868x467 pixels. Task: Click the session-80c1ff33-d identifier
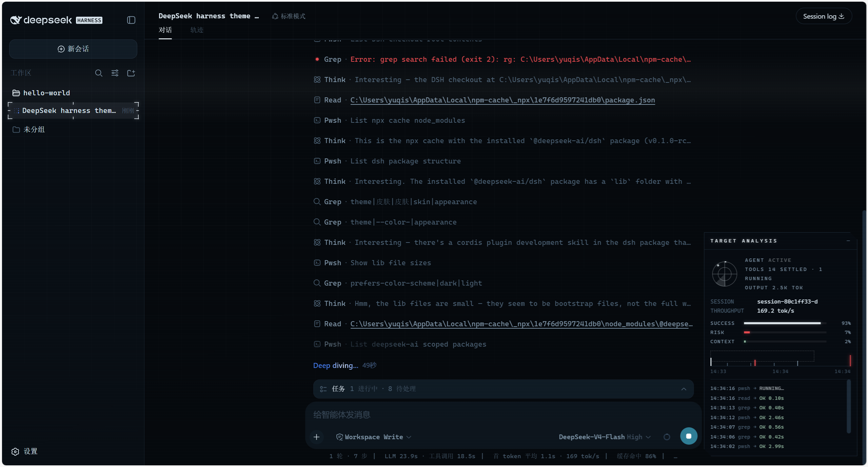tap(787, 301)
